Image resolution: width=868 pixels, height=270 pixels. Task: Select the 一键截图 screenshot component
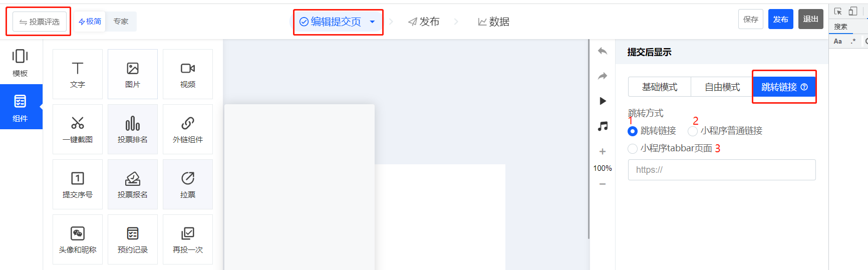click(78, 129)
